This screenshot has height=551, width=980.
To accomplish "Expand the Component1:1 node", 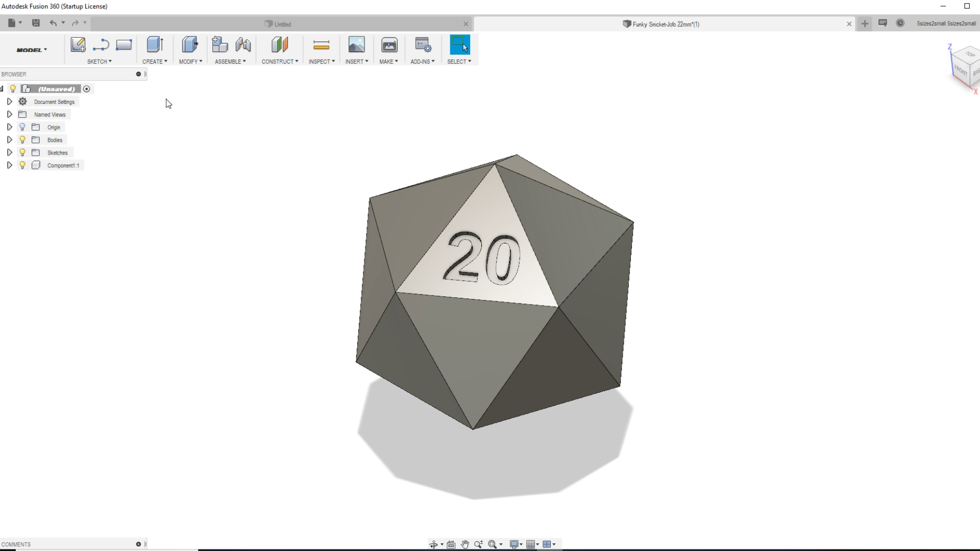I will tap(9, 165).
